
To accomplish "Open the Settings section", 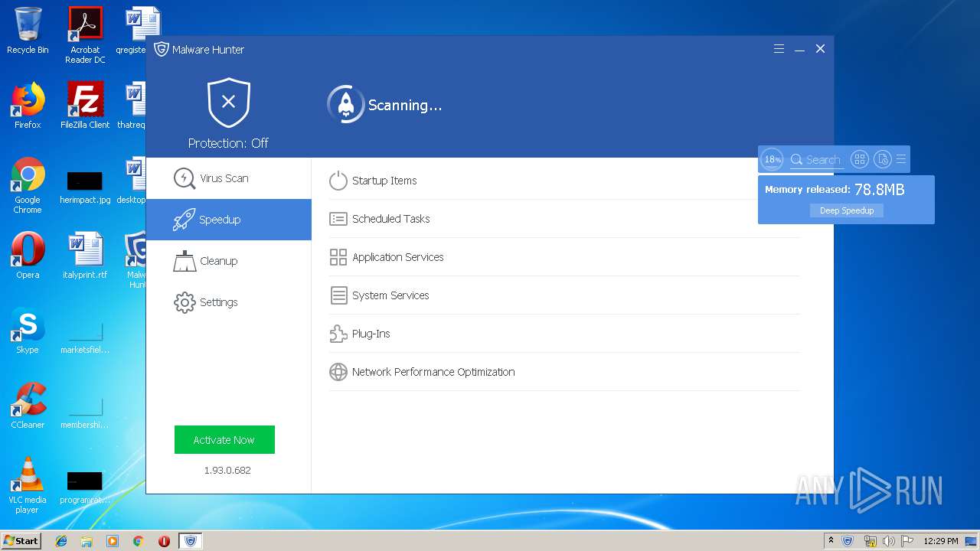I will click(228, 302).
